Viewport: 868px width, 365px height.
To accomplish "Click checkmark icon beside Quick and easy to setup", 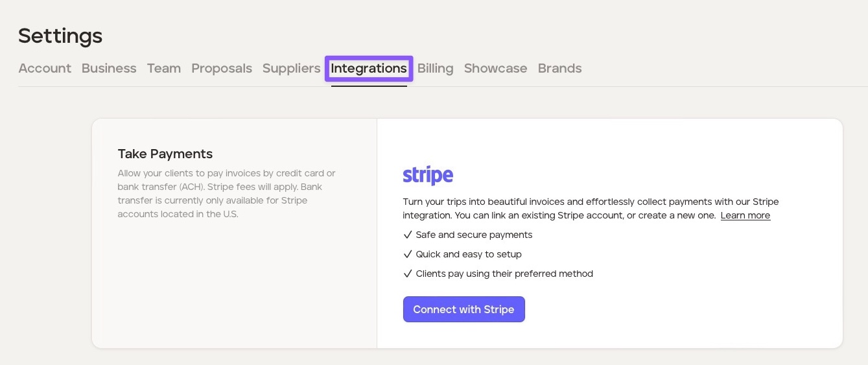I will point(408,254).
